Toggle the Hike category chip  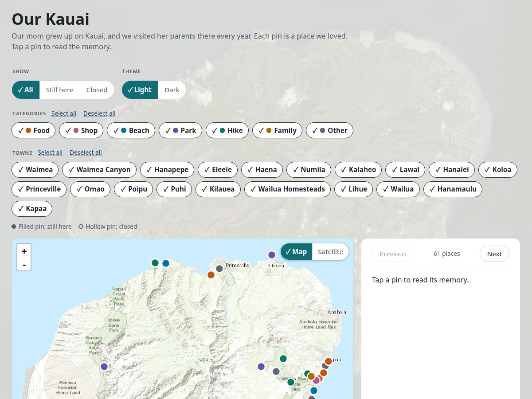227,130
